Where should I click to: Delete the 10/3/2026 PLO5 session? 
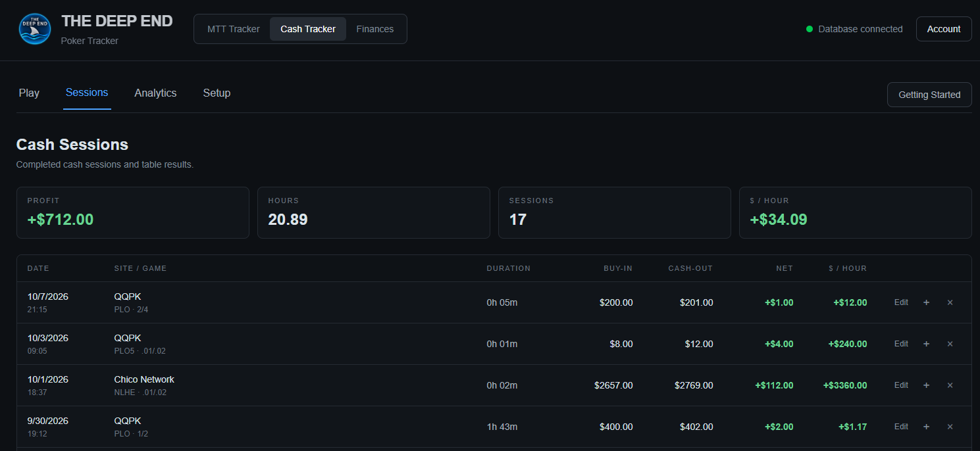950,344
